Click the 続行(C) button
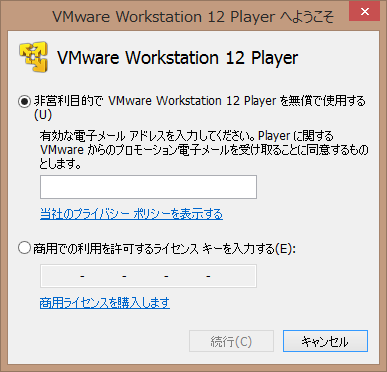This screenshot has height=372, width=387. pyautogui.click(x=231, y=341)
